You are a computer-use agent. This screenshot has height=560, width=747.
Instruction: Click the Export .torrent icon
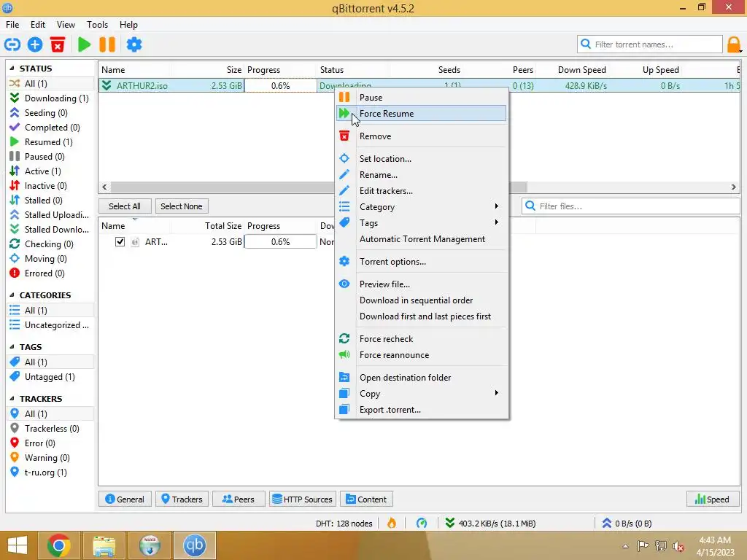344,410
